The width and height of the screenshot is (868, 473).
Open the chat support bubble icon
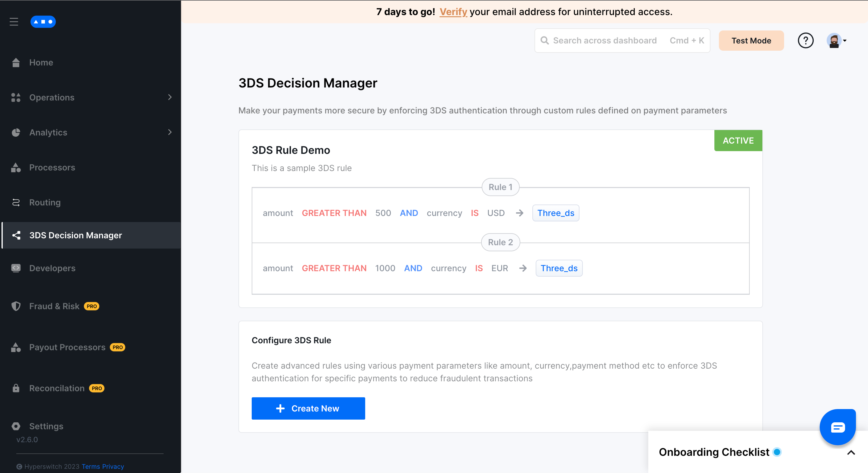(837, 427)
